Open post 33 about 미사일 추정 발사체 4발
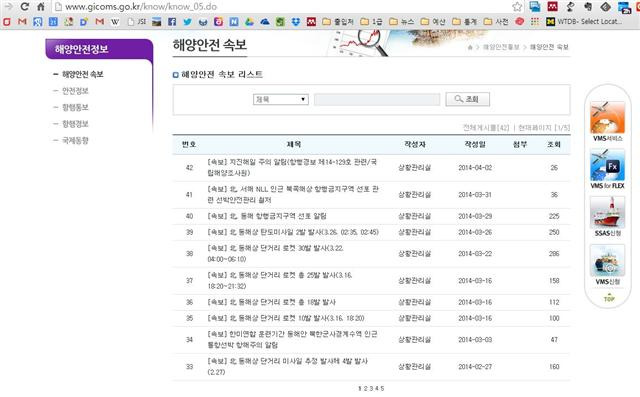Image resolution: width=640 pixels, height=397 pixels. [288, 366]
